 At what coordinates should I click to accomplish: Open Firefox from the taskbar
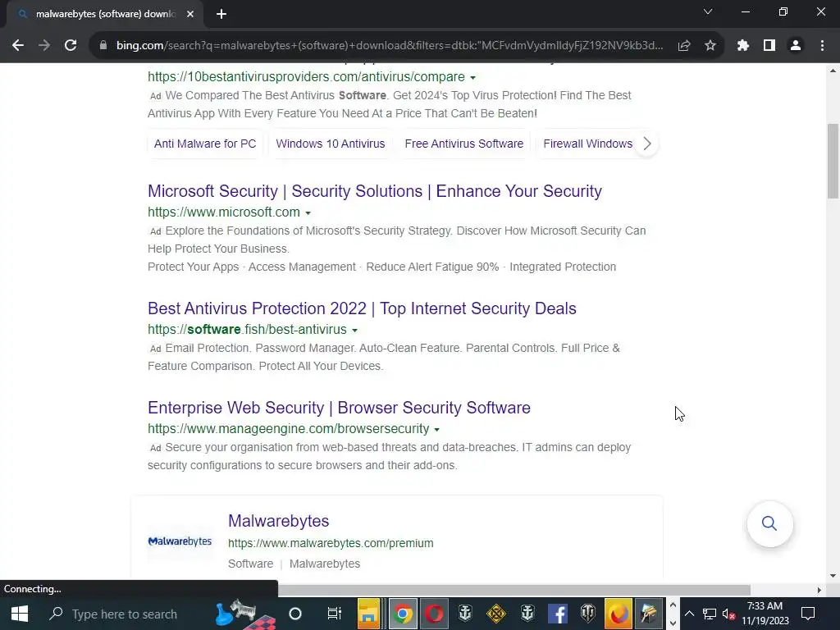point(619,614)
